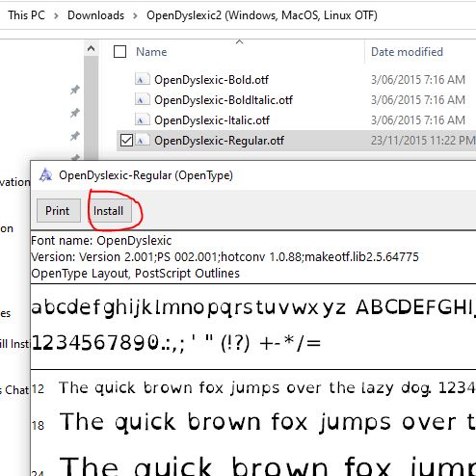Select the OpenDyslexic-Regular.otf file icon
Viewport: 476px width, 476px height.
coord(142,141)
